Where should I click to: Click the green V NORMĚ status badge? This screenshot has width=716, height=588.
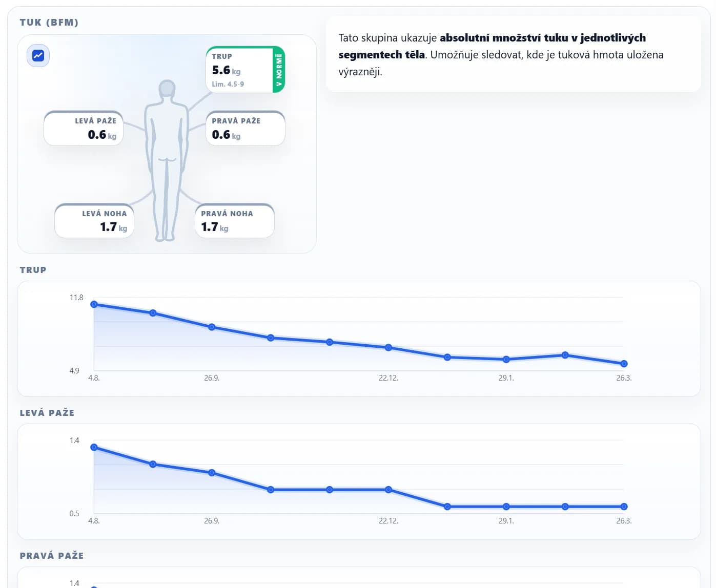click(x=279, y=70)
